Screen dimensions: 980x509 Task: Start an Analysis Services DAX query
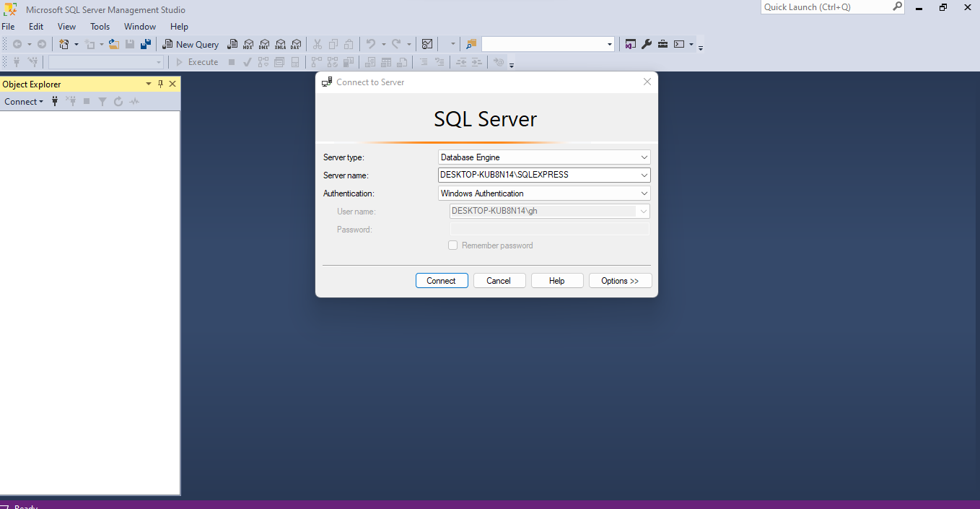296,44
